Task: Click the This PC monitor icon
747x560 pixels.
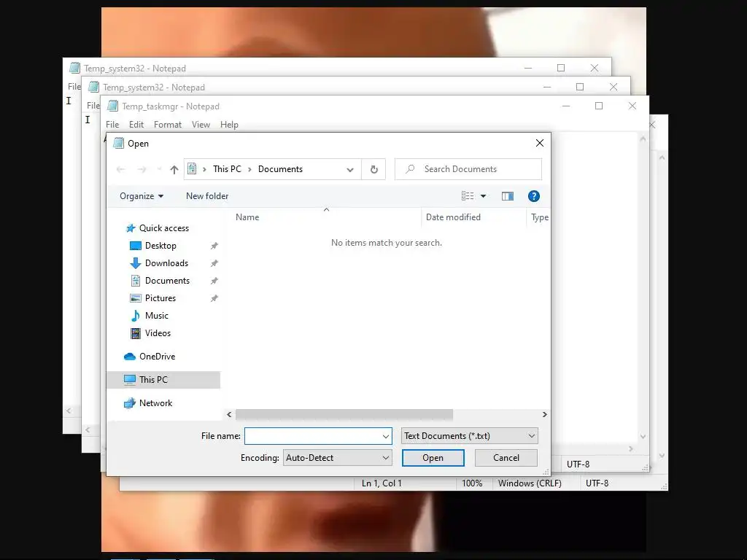Action: [x=130, y=380]
